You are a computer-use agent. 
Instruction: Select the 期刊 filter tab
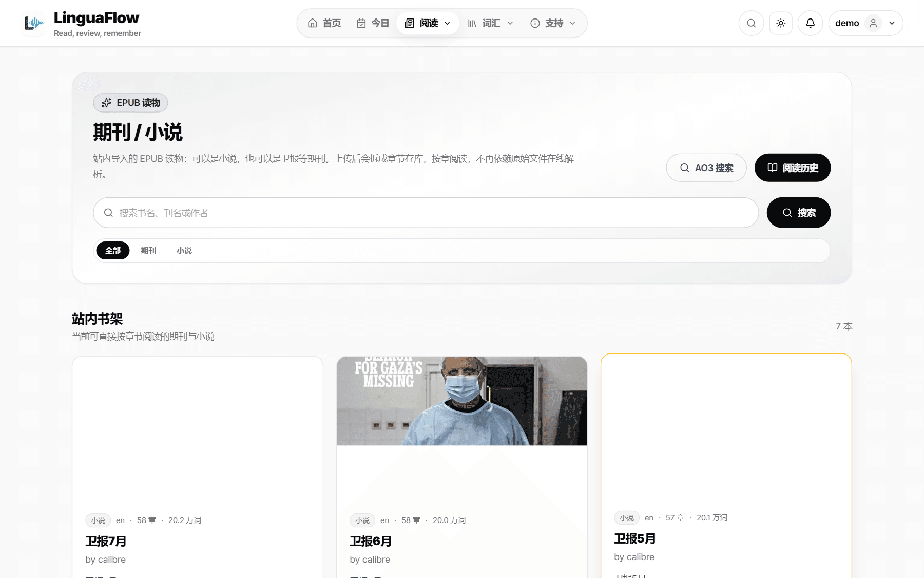[x=148, y=251]
